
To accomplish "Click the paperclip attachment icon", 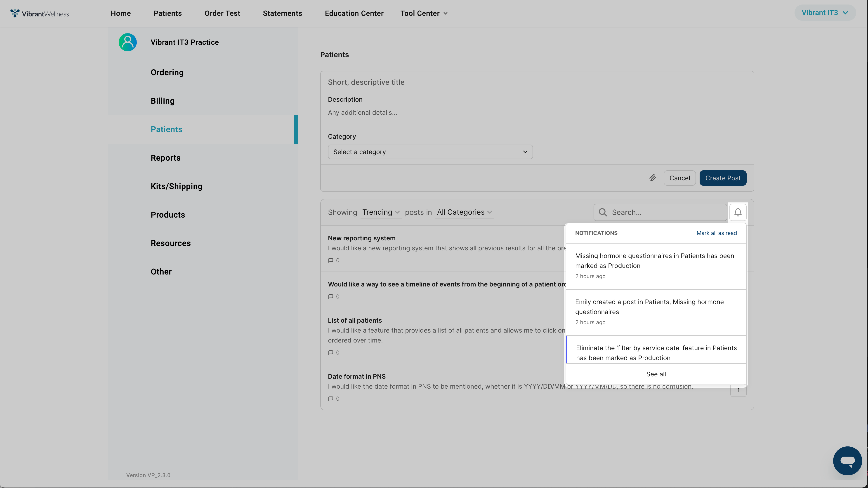I will coord(652,178).
